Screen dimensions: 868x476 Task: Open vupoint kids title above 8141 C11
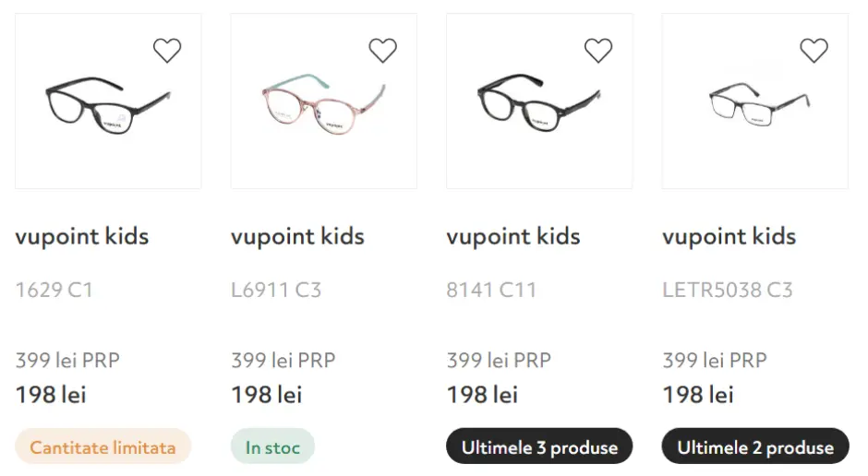[x=513, y=236]
